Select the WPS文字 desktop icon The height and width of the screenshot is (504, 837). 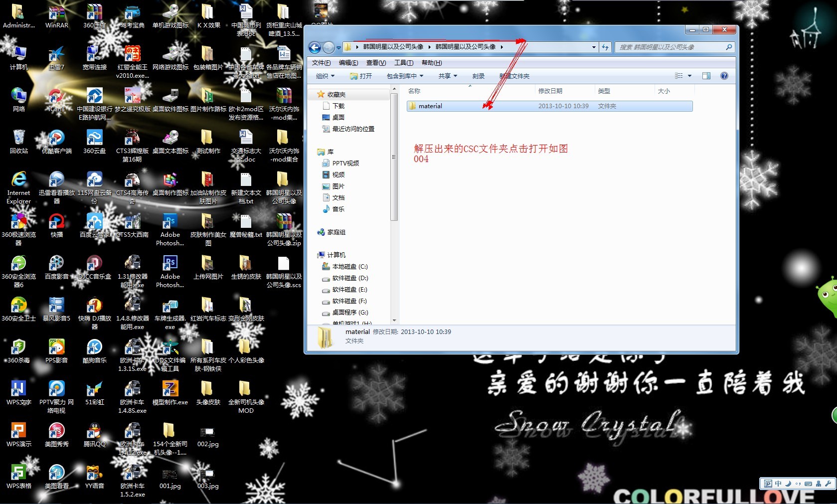(x=19, y=393)
